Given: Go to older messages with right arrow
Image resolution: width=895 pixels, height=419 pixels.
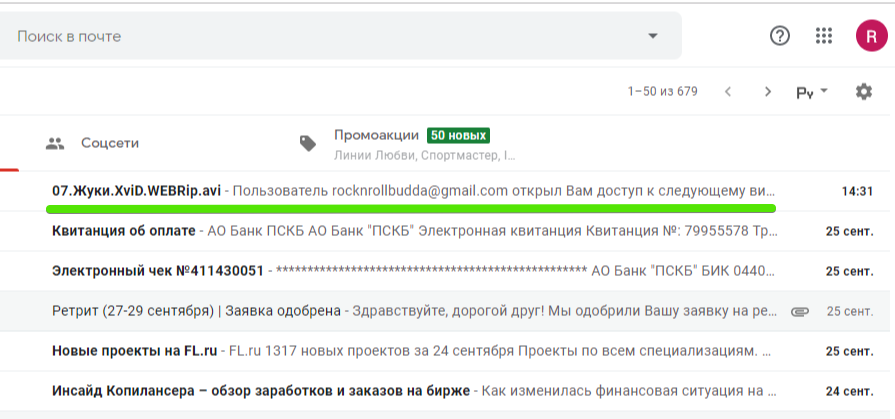Looking at the screenshot, I should pyautogui.click(x=768, y=91).
